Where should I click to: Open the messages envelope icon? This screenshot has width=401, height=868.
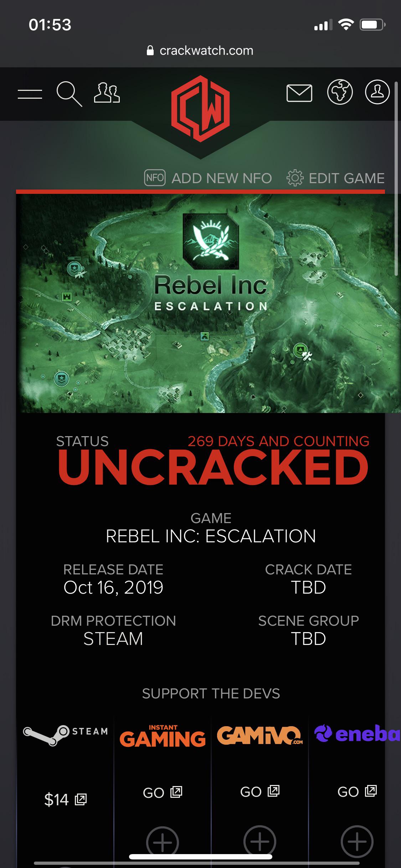point(299,93)
